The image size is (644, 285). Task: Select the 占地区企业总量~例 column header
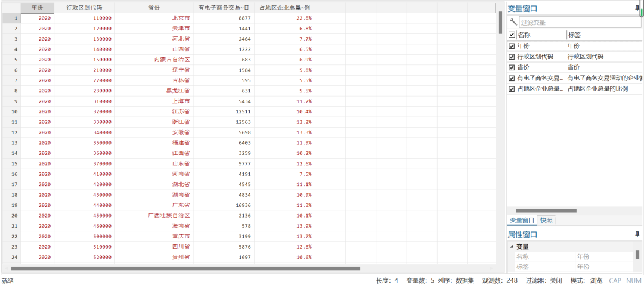coord(284,8)
